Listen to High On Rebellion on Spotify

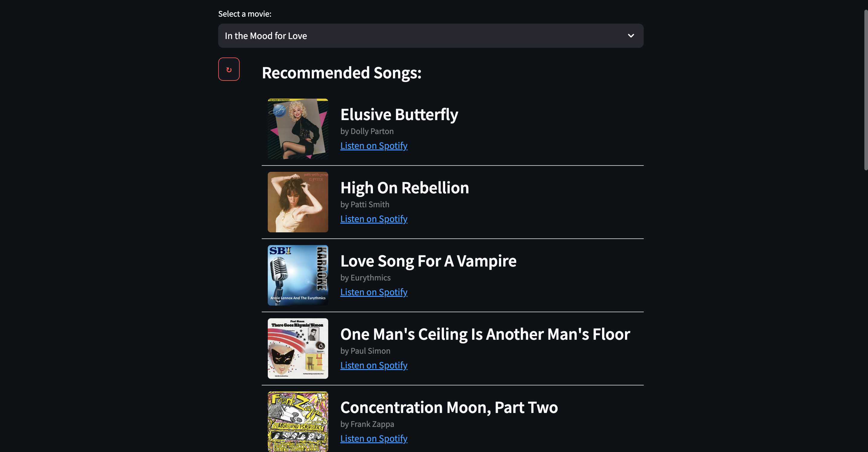coord(374,219)
